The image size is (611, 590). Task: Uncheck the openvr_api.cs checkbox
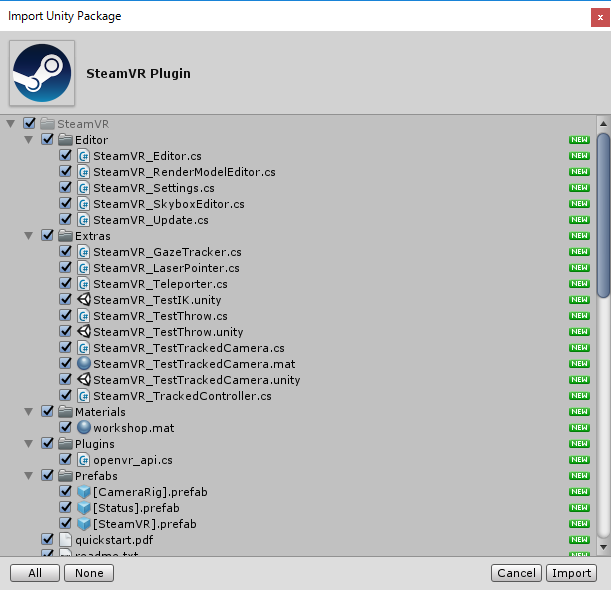coord(65,459)
